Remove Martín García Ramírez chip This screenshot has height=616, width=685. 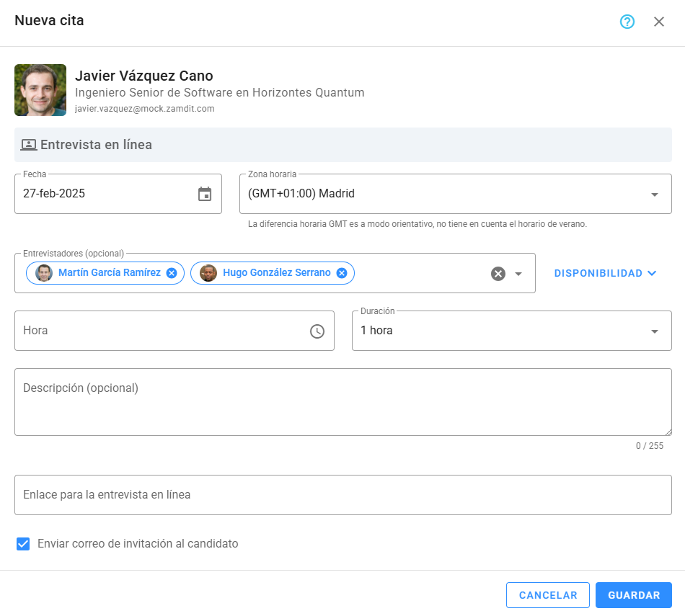172,273
